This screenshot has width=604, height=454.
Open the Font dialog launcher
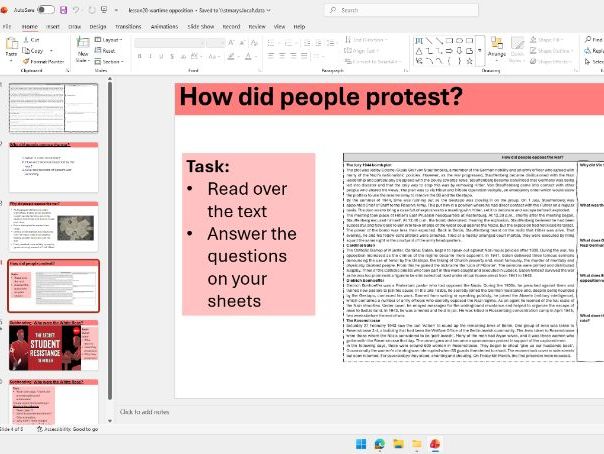coord(260,70)
